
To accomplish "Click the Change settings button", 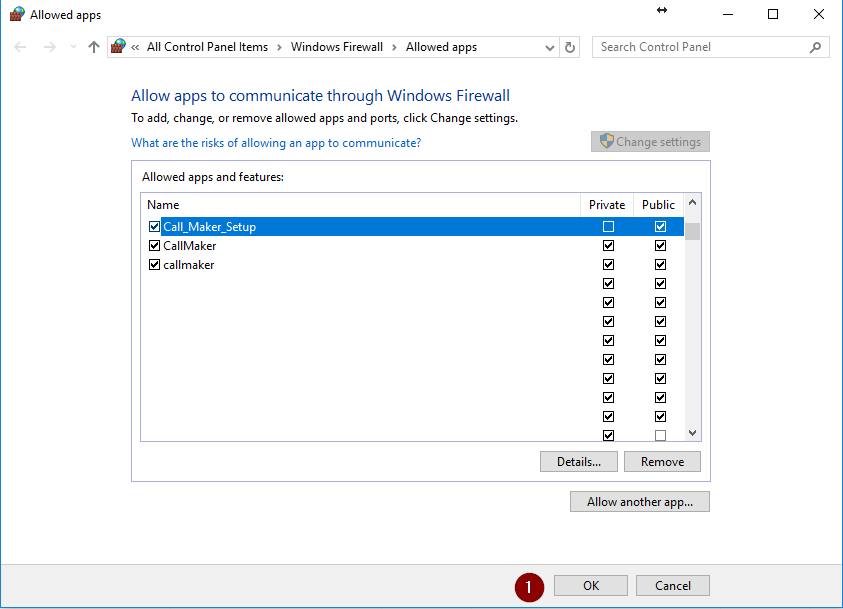I will point(650,142).
